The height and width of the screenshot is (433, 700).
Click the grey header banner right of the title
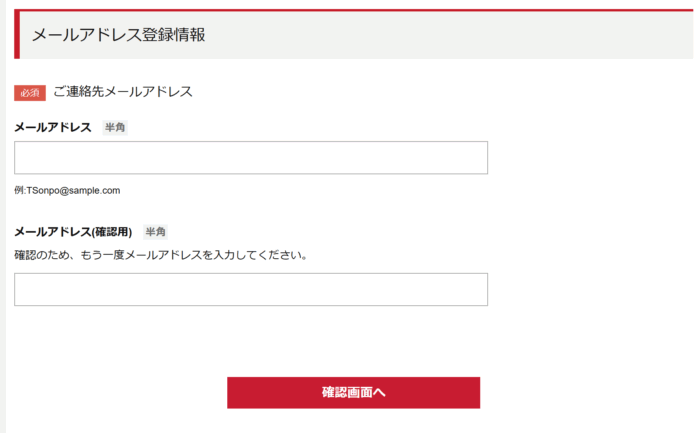click(x=450, y=35)
